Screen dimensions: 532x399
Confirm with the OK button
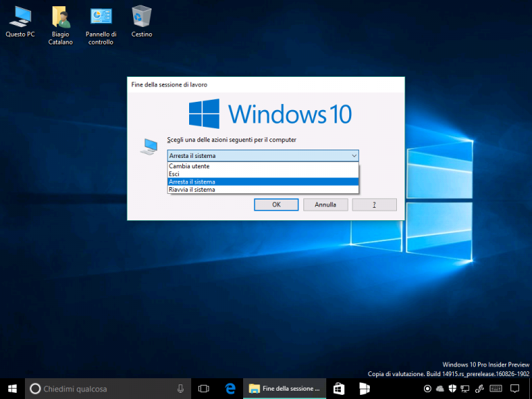[x=276, y=204]
